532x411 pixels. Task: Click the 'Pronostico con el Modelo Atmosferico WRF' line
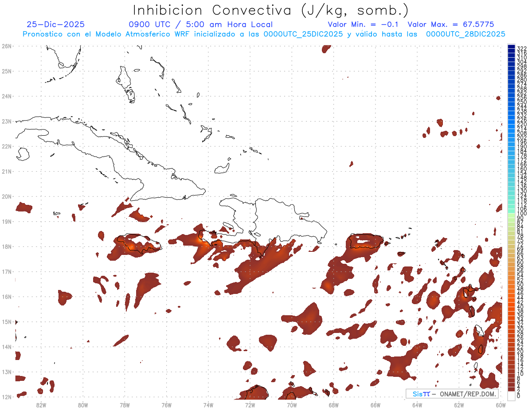point(264,34)
